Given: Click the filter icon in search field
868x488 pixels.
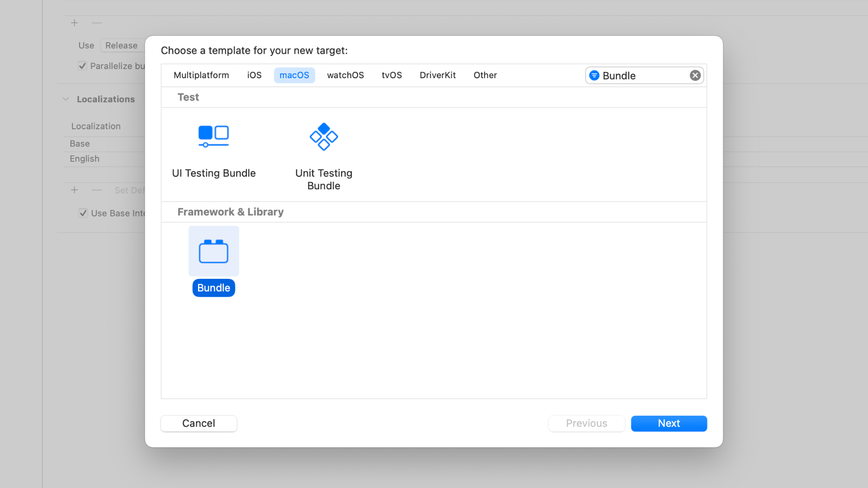Looking at the screenshot, I should pyautogui.click(x=594, y=75).
